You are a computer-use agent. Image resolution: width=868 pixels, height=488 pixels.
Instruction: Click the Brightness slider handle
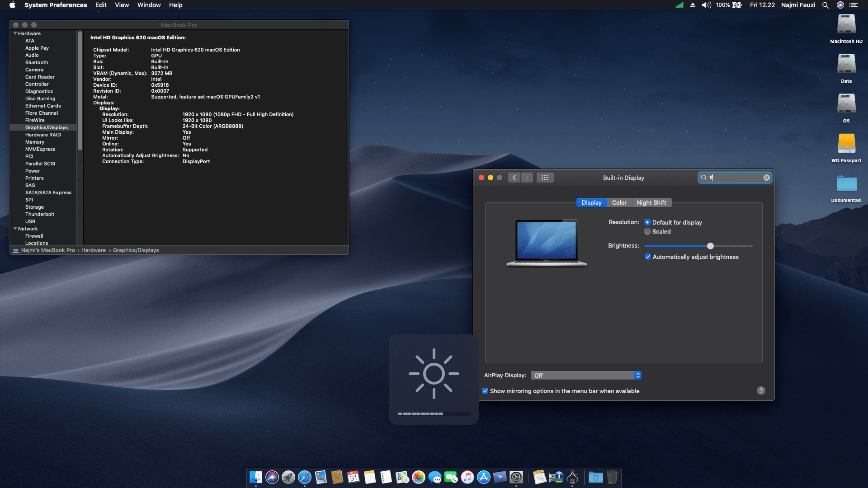click(x=710, y=246)
